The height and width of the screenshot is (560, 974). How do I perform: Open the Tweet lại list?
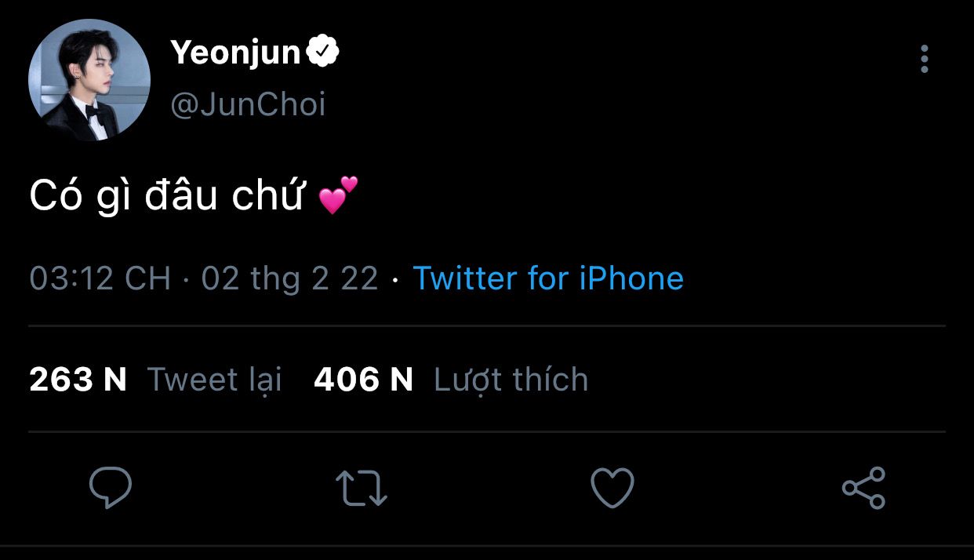click(x=214, y=380)
